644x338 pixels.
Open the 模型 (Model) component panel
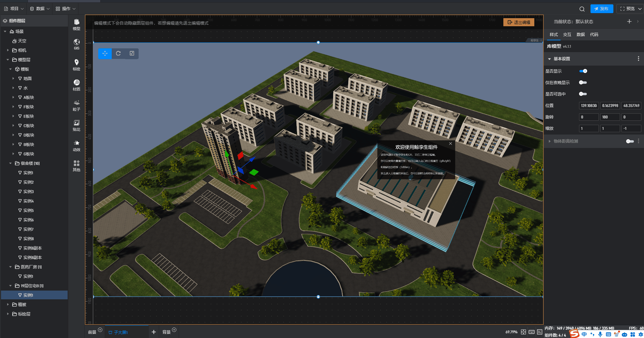76,24
